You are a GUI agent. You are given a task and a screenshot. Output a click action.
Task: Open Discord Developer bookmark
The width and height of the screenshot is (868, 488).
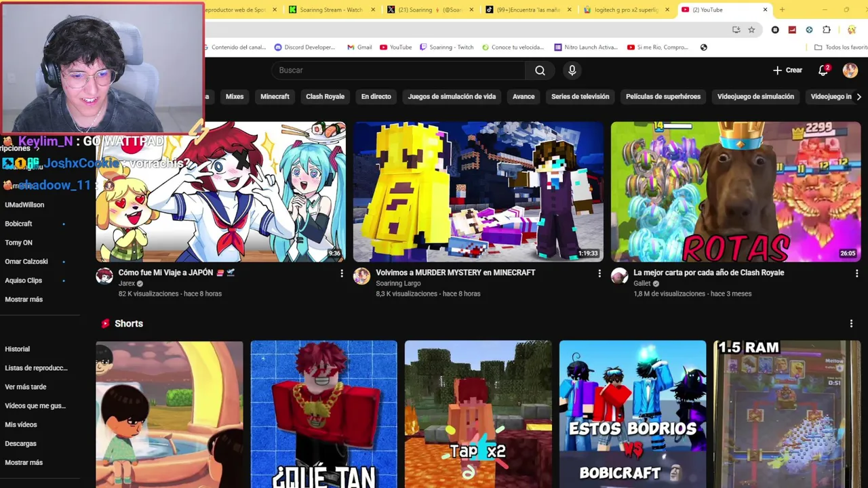(304, 47)
